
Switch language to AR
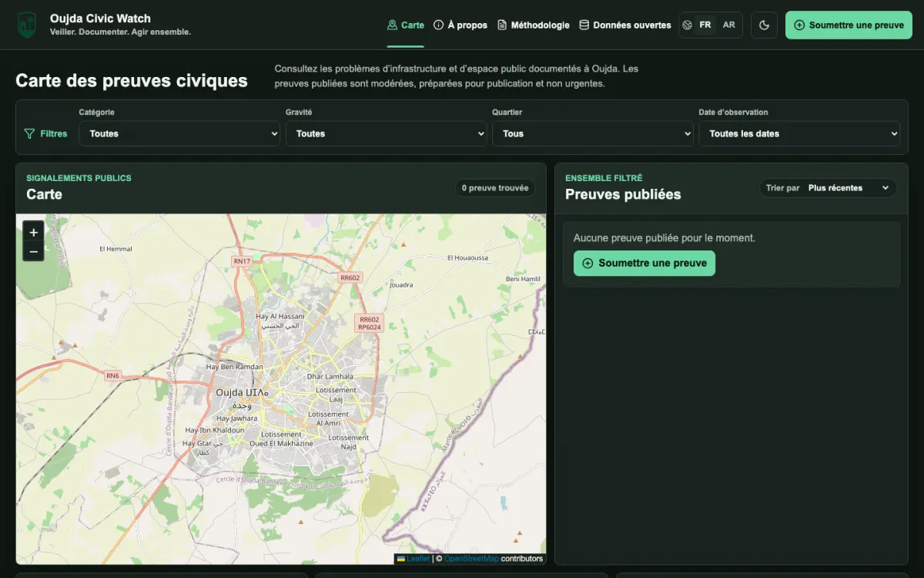(x=728, y=25)
